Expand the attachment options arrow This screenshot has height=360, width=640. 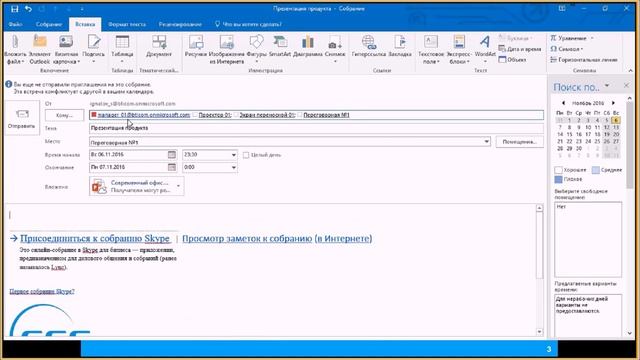[x=178, y=186]
